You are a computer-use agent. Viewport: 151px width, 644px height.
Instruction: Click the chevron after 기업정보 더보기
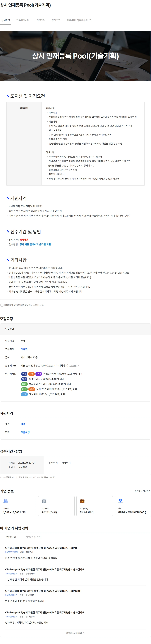click(x=150, y=491)
